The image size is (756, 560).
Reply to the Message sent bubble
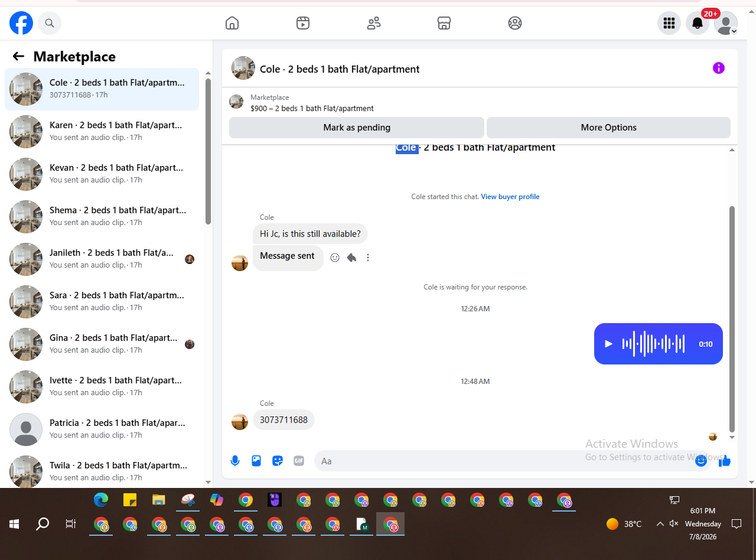point(351,258)
